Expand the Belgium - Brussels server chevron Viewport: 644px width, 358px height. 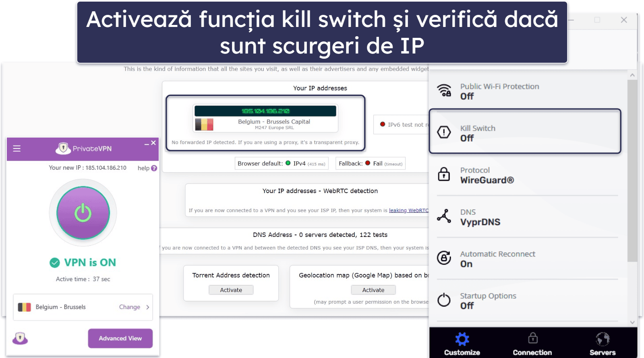148,307
